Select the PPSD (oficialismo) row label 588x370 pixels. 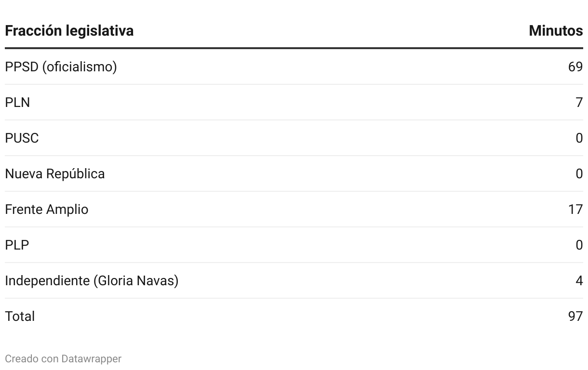61,66
